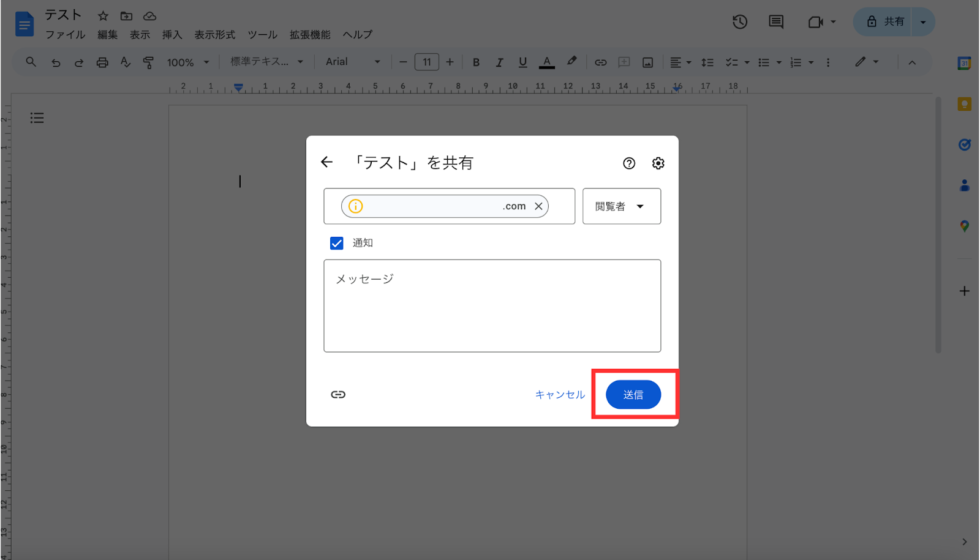Open the 挿入 menu
The image size is (980, 560).
coord(172,35)
